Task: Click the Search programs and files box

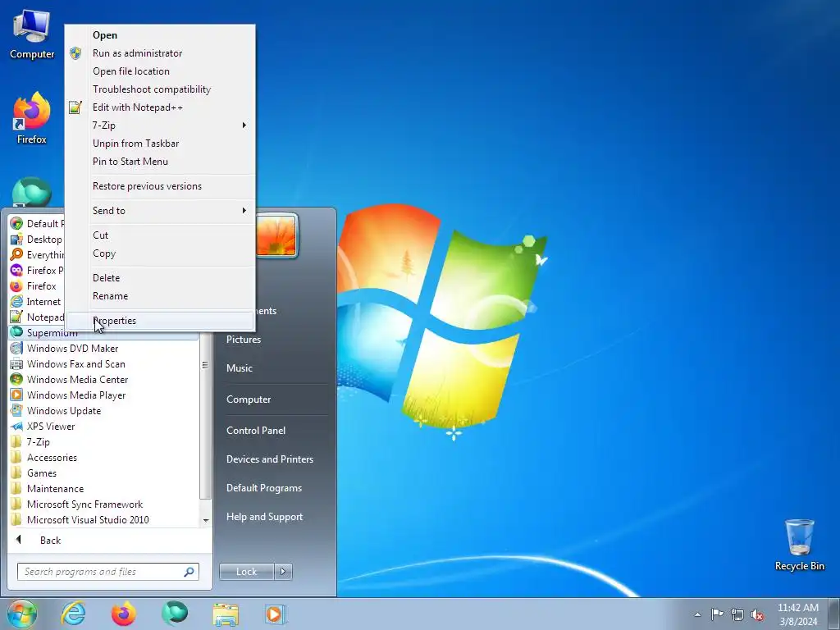Action: [x=108, y=572]
